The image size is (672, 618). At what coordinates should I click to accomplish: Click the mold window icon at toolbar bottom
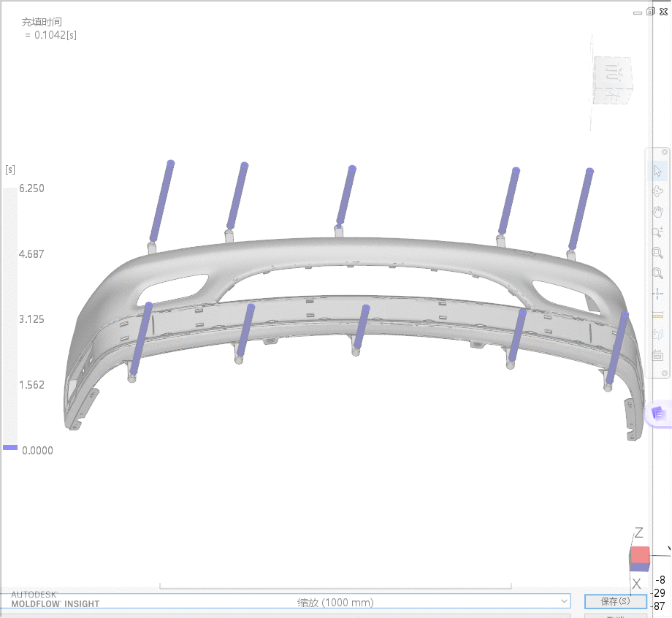(x=657, y=355)
